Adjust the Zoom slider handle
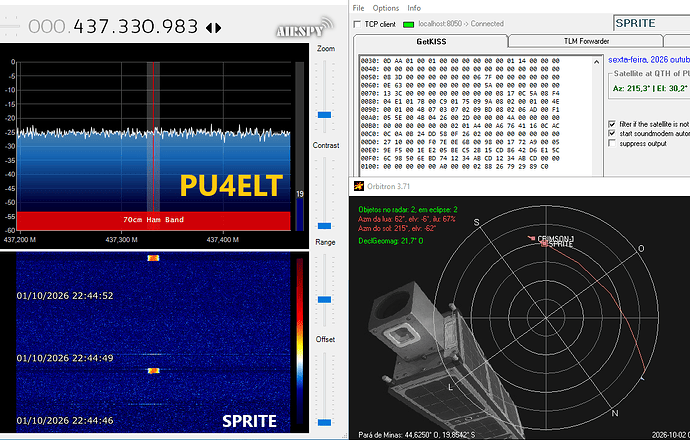The image size is (690, 440). tap(324, 115)
